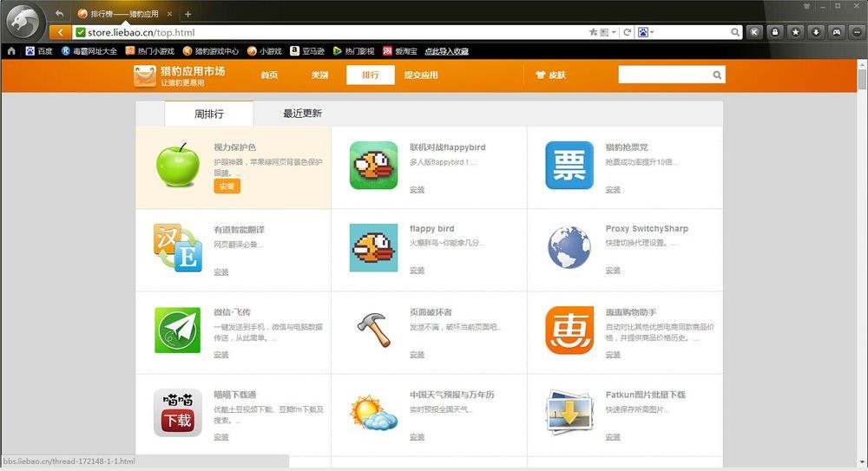Click the undo closed tab arrow
Image resolution: width=868 pixels, height=471 pixels.
pyautogui.click(x=59, y=13)
